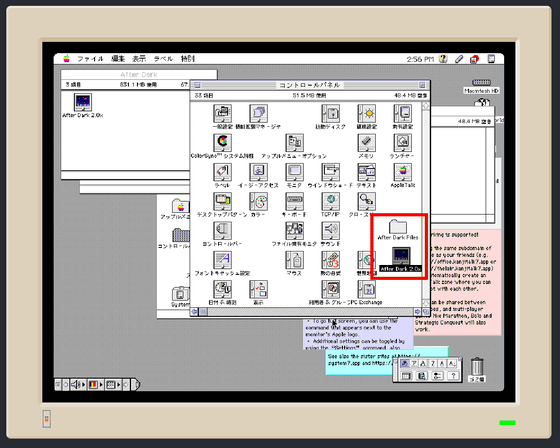Open the 利用者＆グループ users panel
The width and height of the screenshot is (560, 448).
[330, 289]
